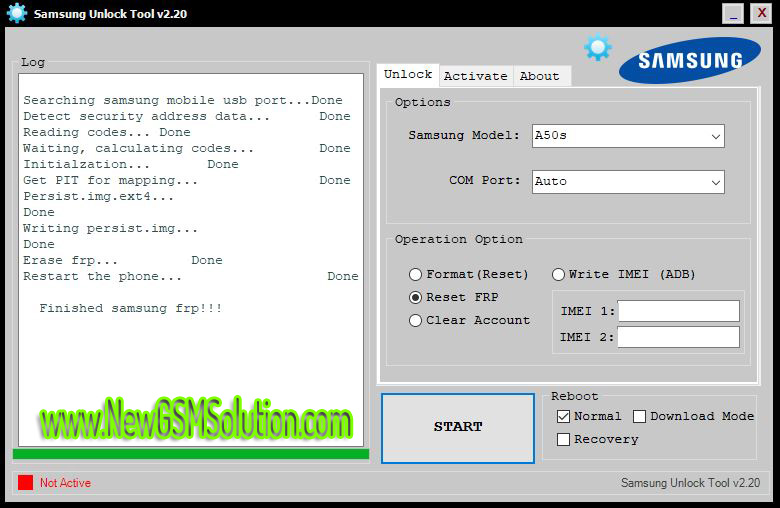Click 'Searching samsung mobile usb port' log line

point(183,100)
